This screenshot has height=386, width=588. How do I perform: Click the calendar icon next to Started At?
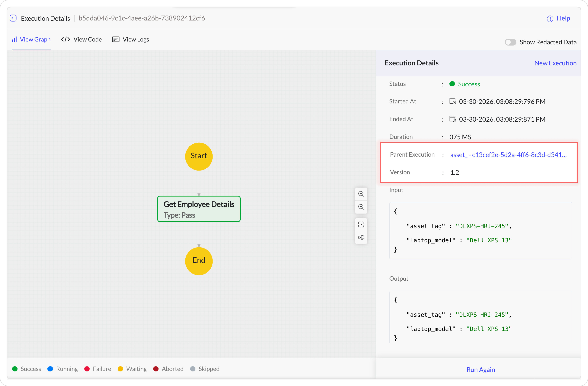pyautogui.click(x=452, y=101)
